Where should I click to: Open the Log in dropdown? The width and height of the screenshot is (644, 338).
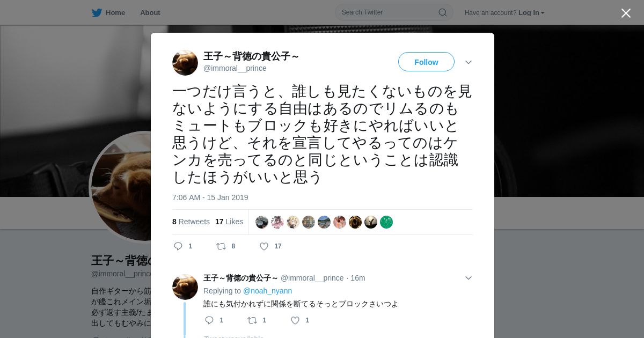click(x=531, y=13)
